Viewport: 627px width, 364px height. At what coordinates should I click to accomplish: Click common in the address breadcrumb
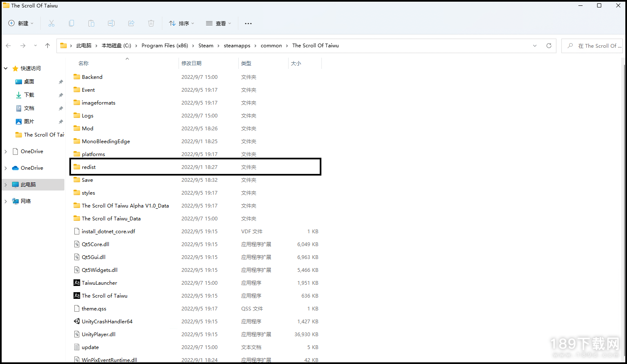271,46
